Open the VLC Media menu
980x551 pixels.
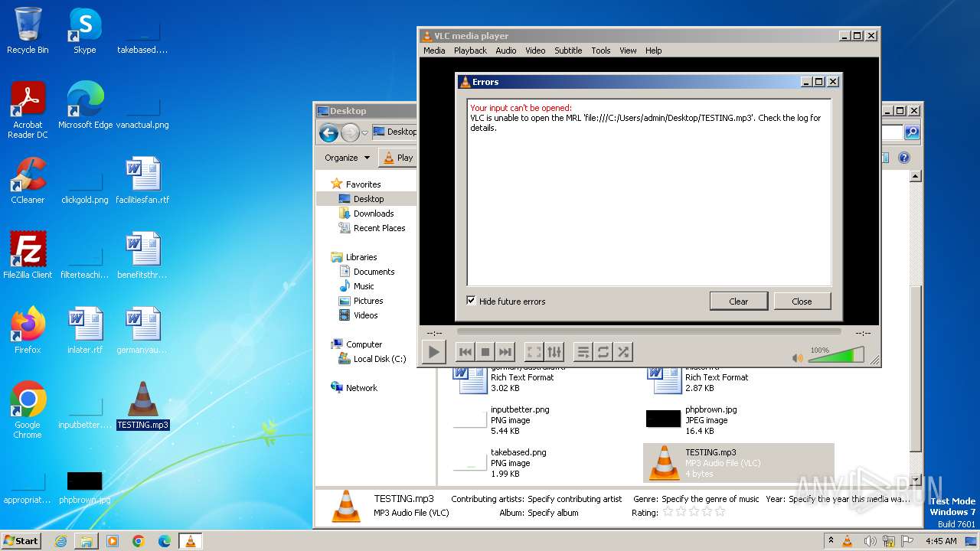(x=434, y=51)
